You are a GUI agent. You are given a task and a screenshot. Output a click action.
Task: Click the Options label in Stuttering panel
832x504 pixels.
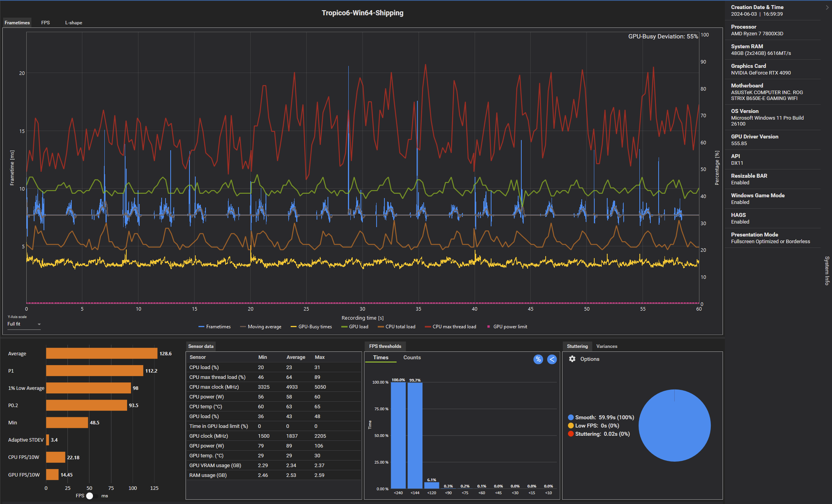pos(590,359)
